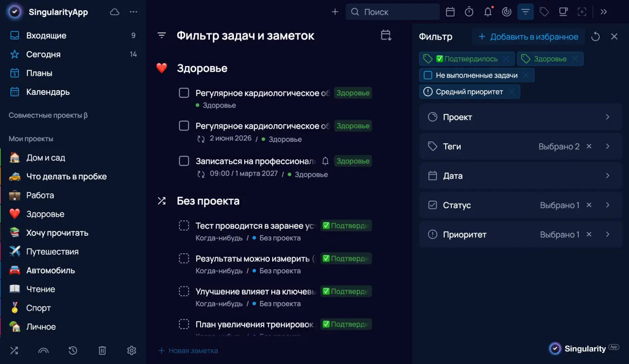Check the task dated 2 июня 2026
Screen dimensions: 629x364
tap(184, 126)
